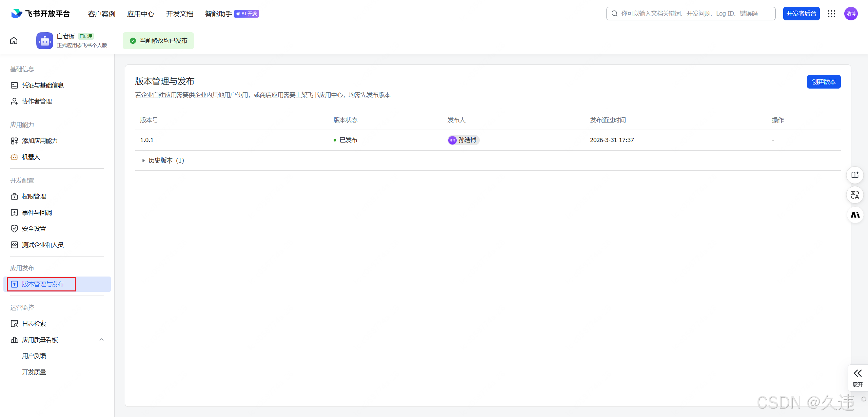Click the translate icon on right edge
The width and height of the screenshot is (868, 417).
855,195
